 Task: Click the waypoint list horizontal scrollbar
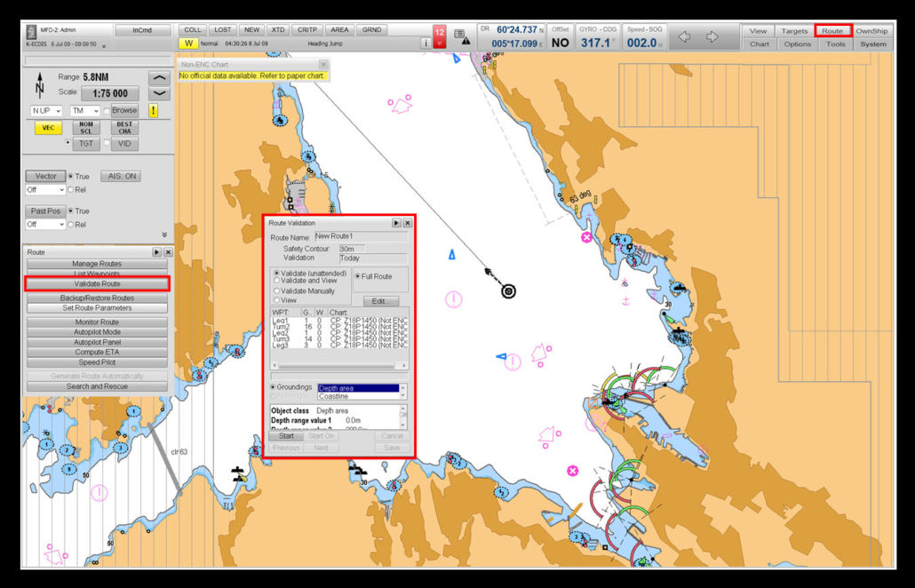tap(339, 366)
